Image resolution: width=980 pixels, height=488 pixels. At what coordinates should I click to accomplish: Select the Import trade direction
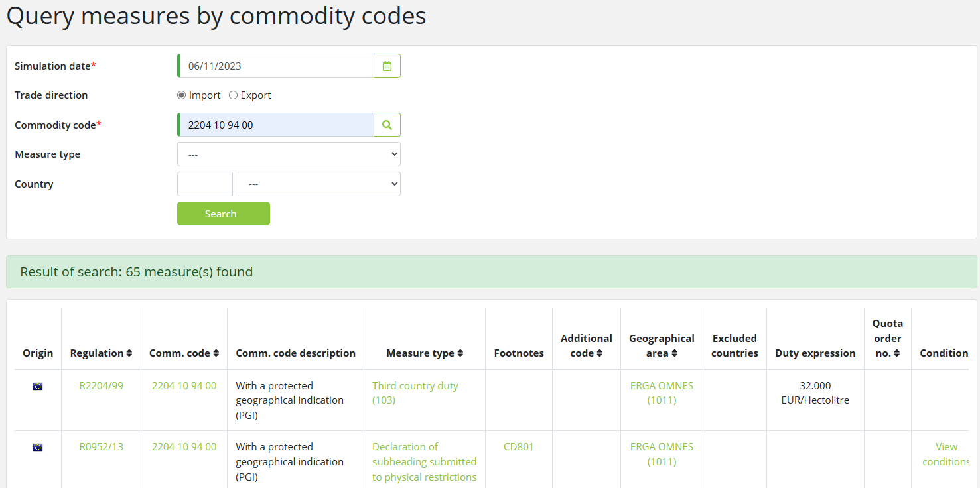tap(182, 95)
